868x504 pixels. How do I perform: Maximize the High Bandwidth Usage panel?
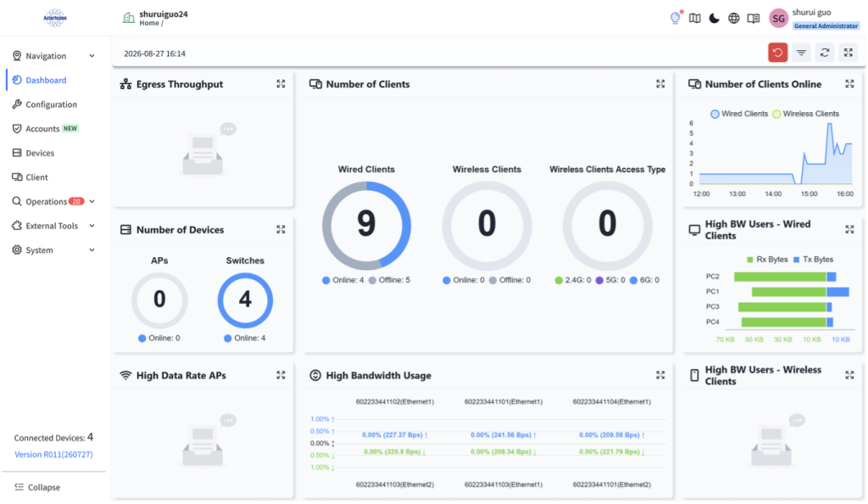pyautogui.click(x=660, y=375)
